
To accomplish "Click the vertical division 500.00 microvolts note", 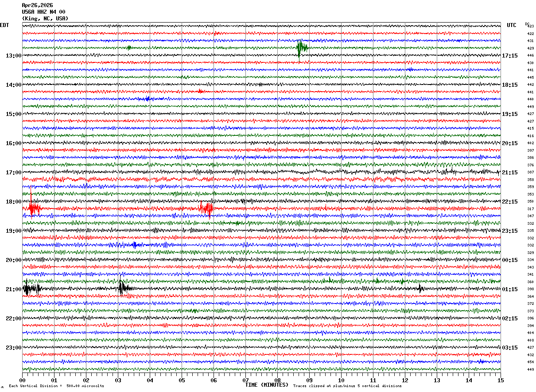I will point(57,386).
